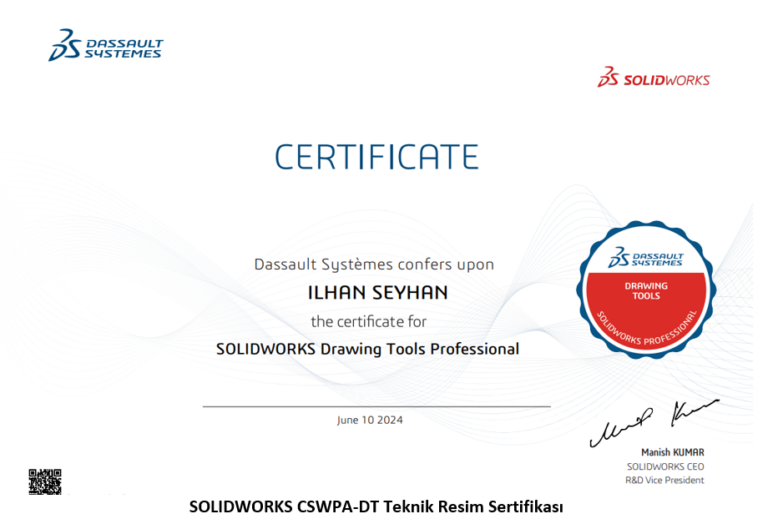Click the caption 'SOLIDWORKS CSWPA-DT Teknik Resim Sertifikası'
The image size is (768, 529).
(376, 507)
